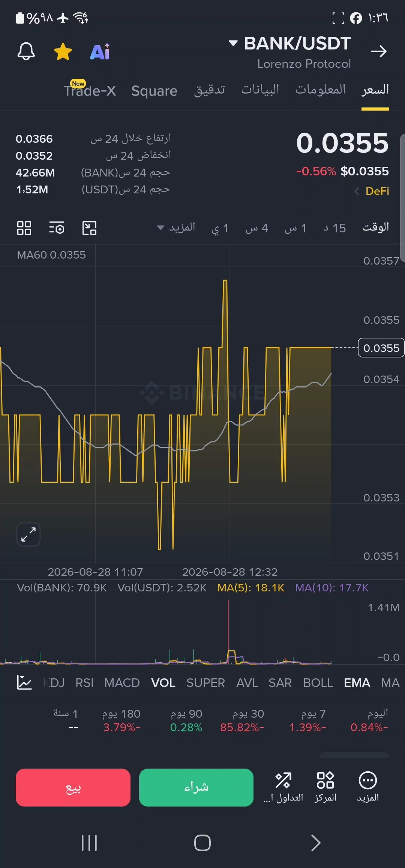Tap the MA(10): 17.7K volume label

[332, 588]
